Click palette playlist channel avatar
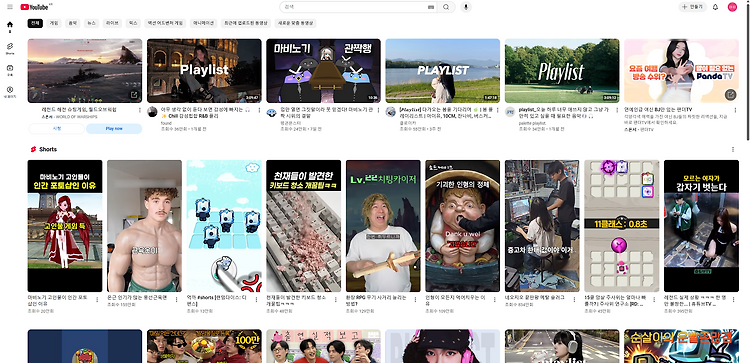 510,112
